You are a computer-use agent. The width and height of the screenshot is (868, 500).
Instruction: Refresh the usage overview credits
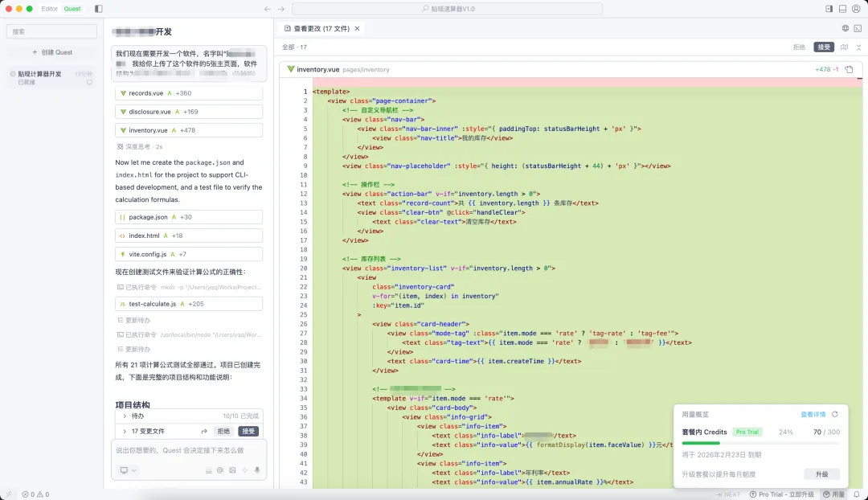[835, 415]
